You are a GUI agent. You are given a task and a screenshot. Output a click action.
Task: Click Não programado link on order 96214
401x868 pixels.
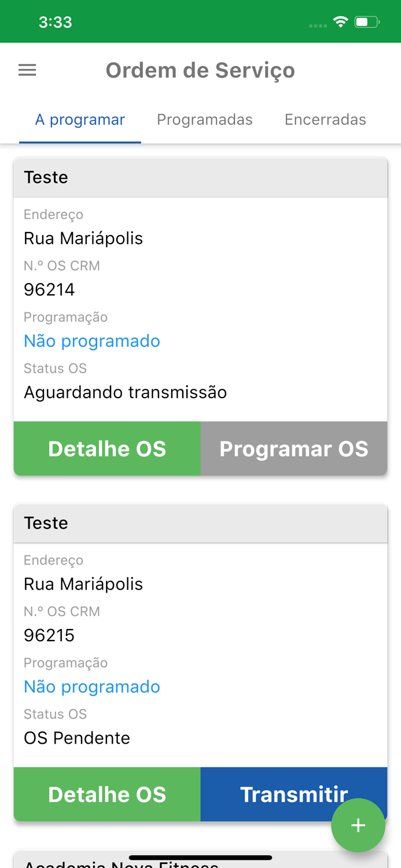pyautogui.click(x=92, y=341)
